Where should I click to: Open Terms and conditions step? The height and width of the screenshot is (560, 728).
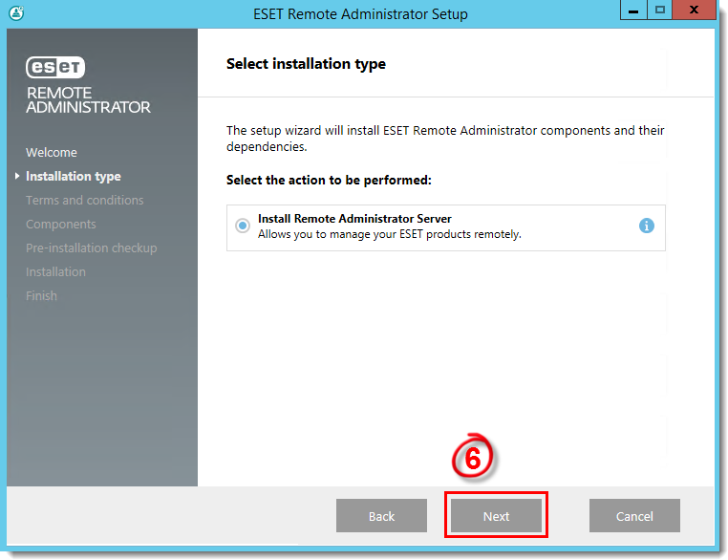coord(84,200)
